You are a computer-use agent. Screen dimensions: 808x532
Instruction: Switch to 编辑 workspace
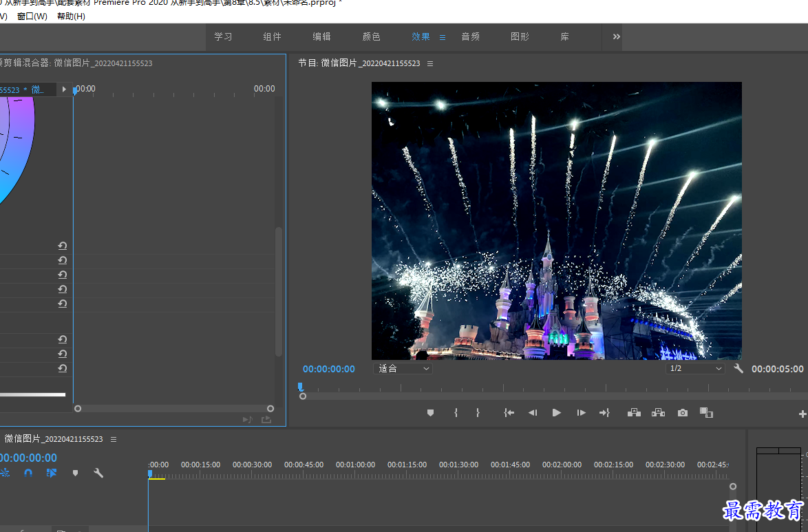[x=321, y=36]
